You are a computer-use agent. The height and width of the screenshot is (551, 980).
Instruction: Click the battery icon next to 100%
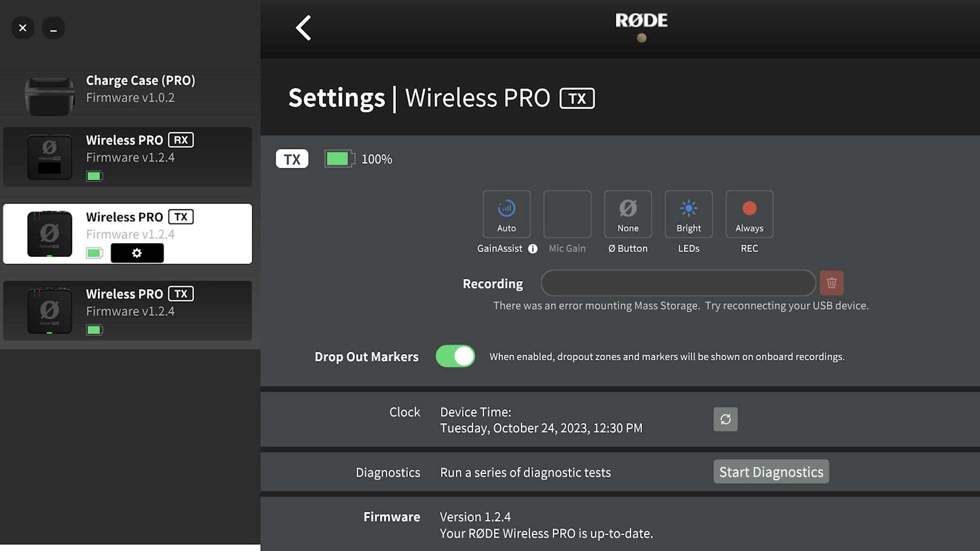[339, 159]
